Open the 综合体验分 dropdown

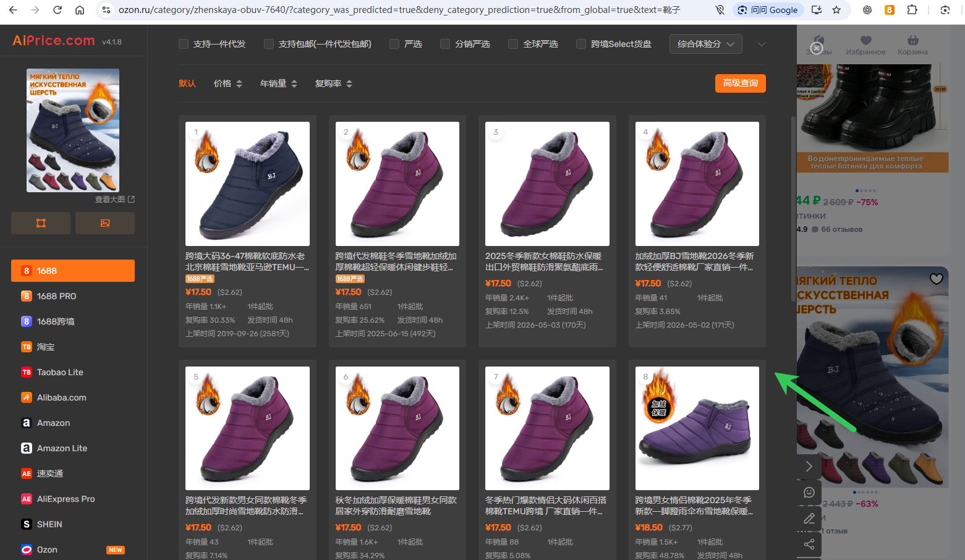705,44
